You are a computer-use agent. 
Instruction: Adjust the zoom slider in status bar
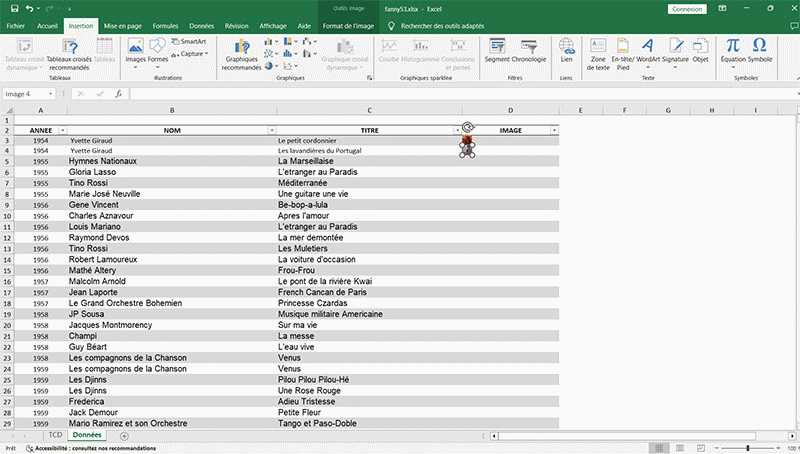[x=747, y=448]
